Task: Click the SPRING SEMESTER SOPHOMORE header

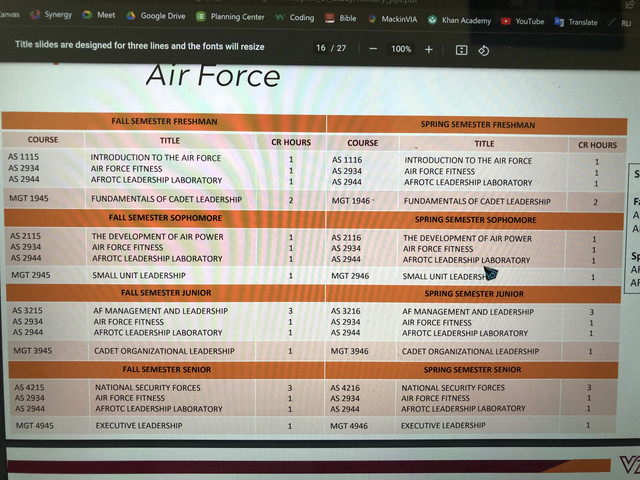Action: (476, 220)
